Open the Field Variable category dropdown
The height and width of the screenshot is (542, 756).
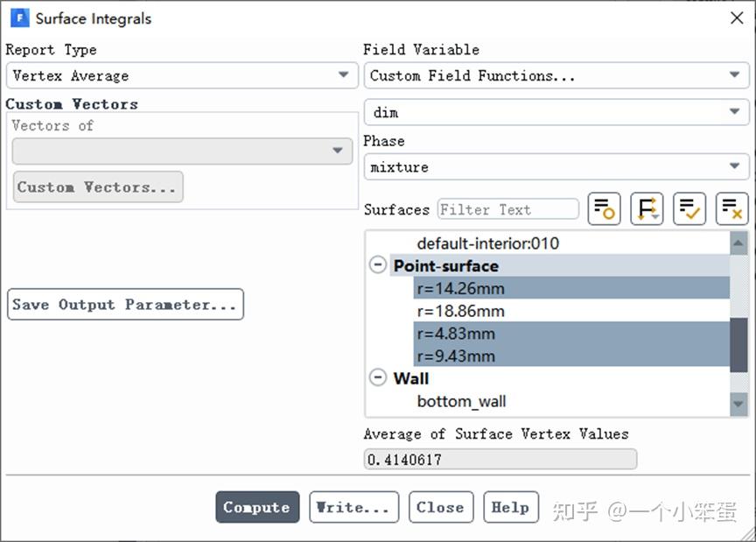click(556, 75)
